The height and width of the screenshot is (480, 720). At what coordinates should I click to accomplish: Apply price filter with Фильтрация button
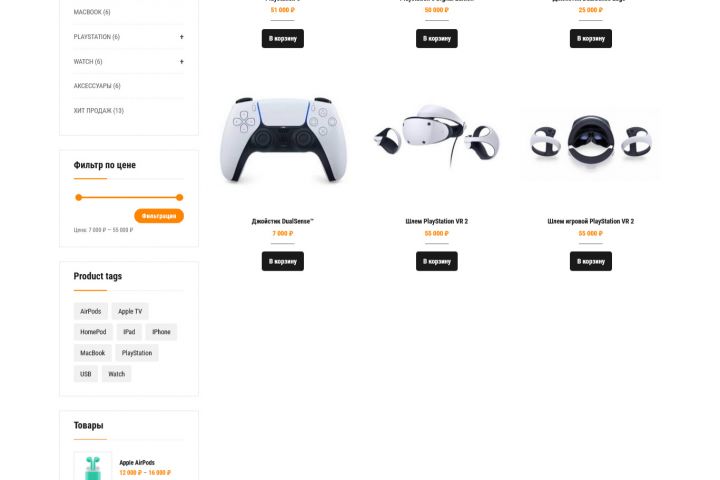[x=159, y=216]
